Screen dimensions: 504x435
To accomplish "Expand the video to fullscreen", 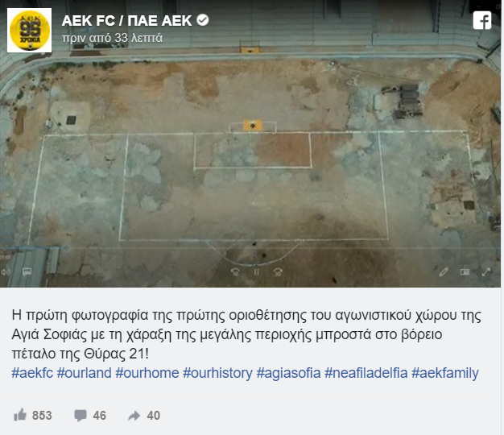I will 486,272.
